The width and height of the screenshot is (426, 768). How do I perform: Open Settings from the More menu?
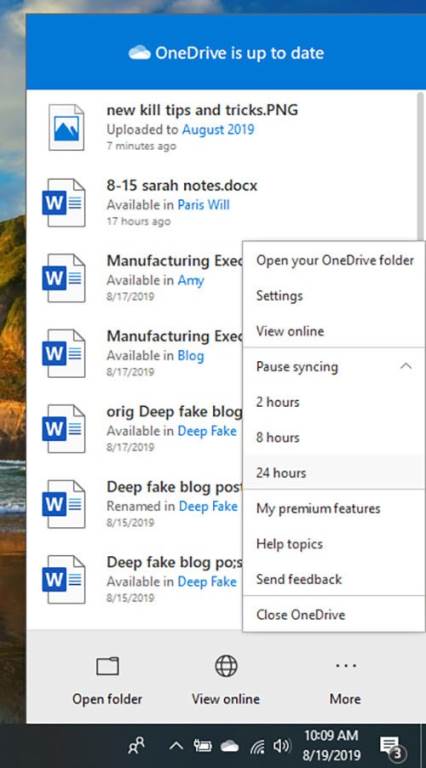pyautogui.click(x=334, y=295)
